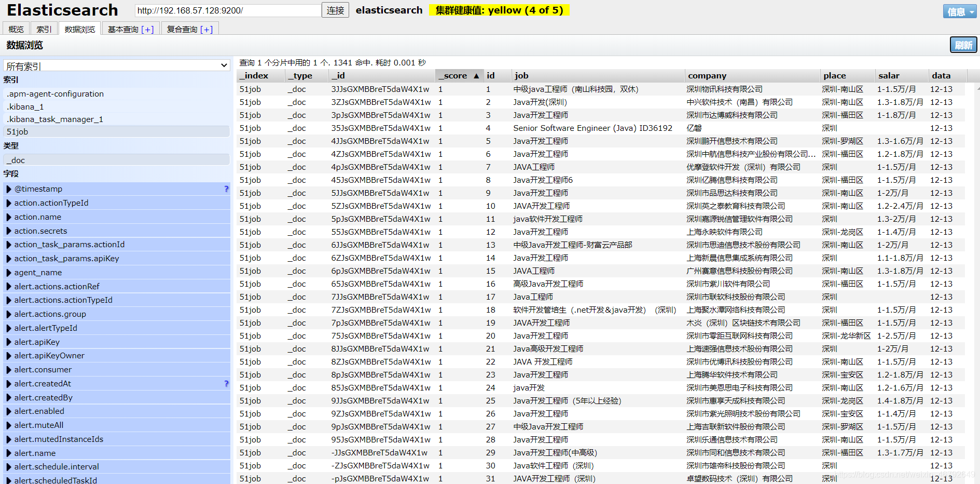This screenshot has height=484, width=980.
Task: Open the 信息 dropdown at top right
Action: pyautogui.click(x=959, y=10)
